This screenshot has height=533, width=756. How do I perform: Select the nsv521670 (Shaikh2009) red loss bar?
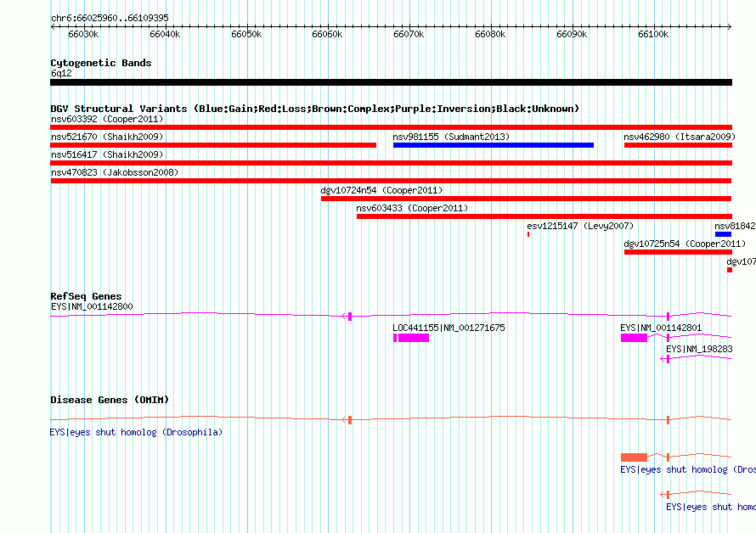(x=213, y=145)
